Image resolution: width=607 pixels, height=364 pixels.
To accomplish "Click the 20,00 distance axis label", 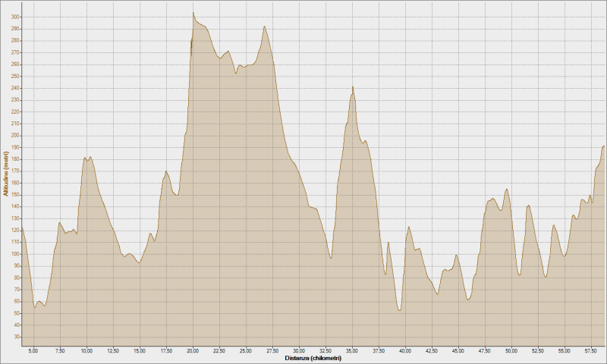I will coord(193,351).
